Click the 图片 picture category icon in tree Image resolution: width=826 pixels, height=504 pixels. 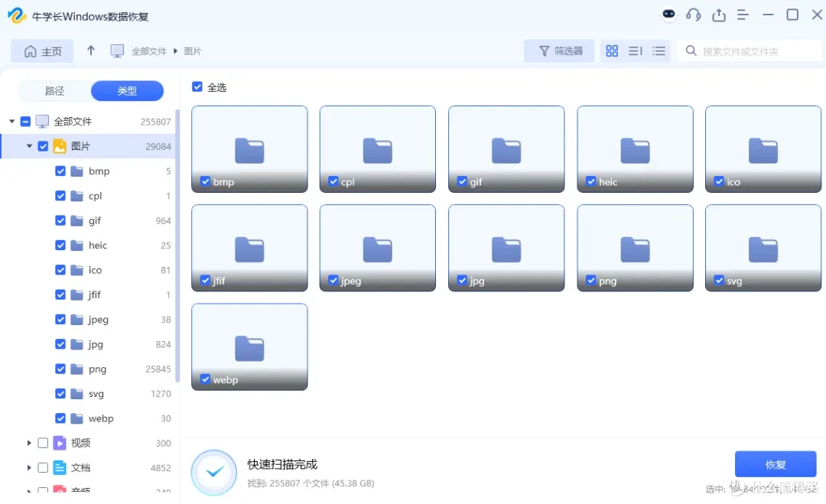click(x=60, y=146)
